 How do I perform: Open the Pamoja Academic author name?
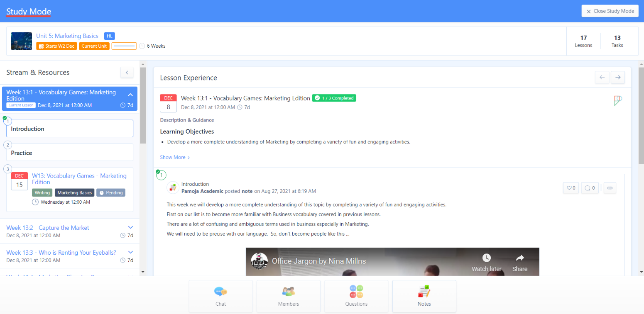(203, 191)
